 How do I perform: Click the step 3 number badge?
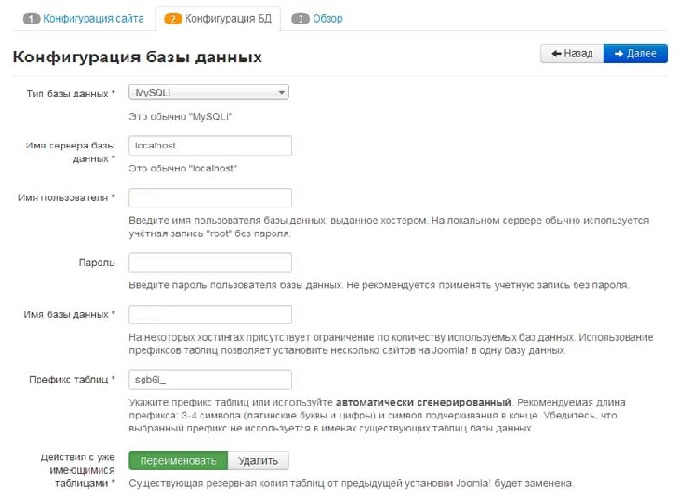(300, 18)
